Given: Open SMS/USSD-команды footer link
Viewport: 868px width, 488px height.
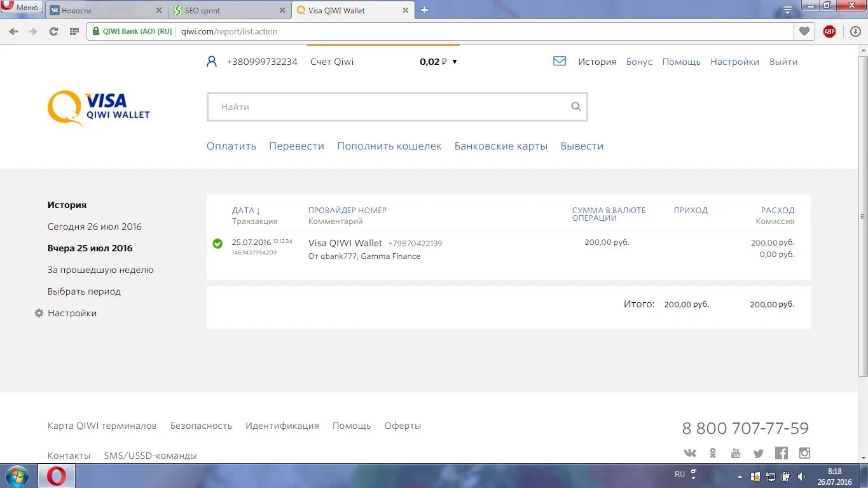Looking at the screenshot, I should (151, 456).
